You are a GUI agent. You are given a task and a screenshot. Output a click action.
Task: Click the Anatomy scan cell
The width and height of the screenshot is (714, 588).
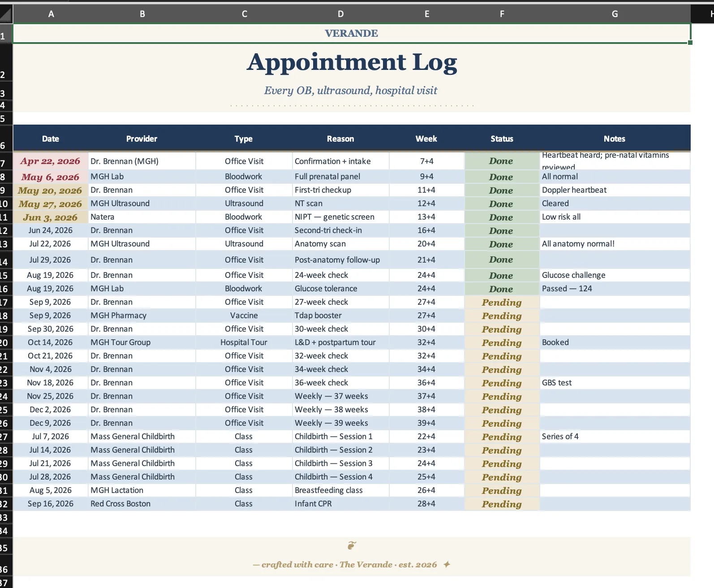pyautogui.click(x=341, y=244)
